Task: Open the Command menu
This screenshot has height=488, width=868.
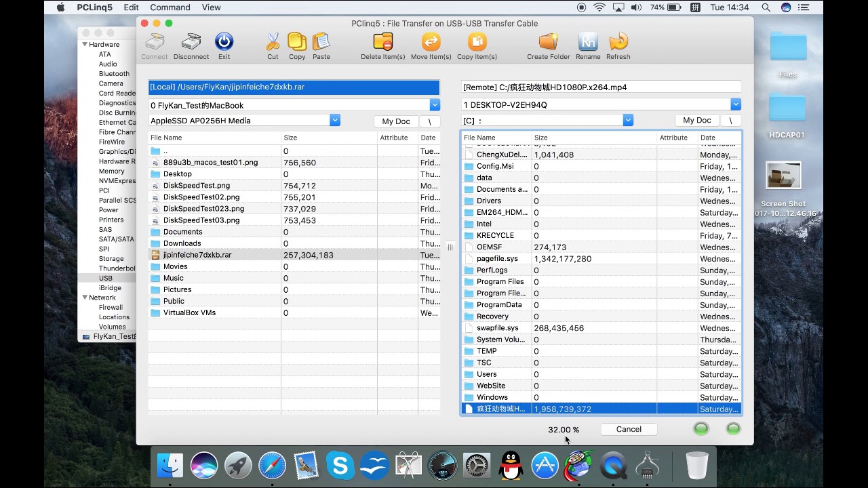Action: (170, 7)
